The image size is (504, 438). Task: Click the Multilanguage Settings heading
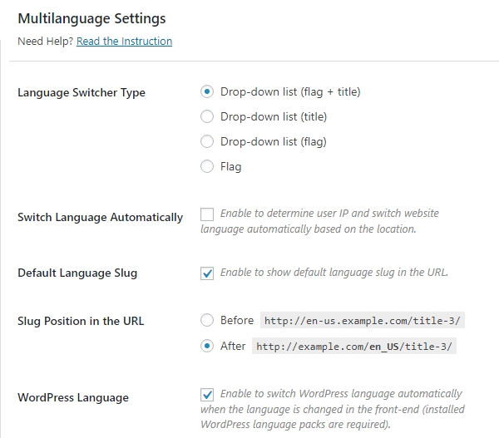92,18
